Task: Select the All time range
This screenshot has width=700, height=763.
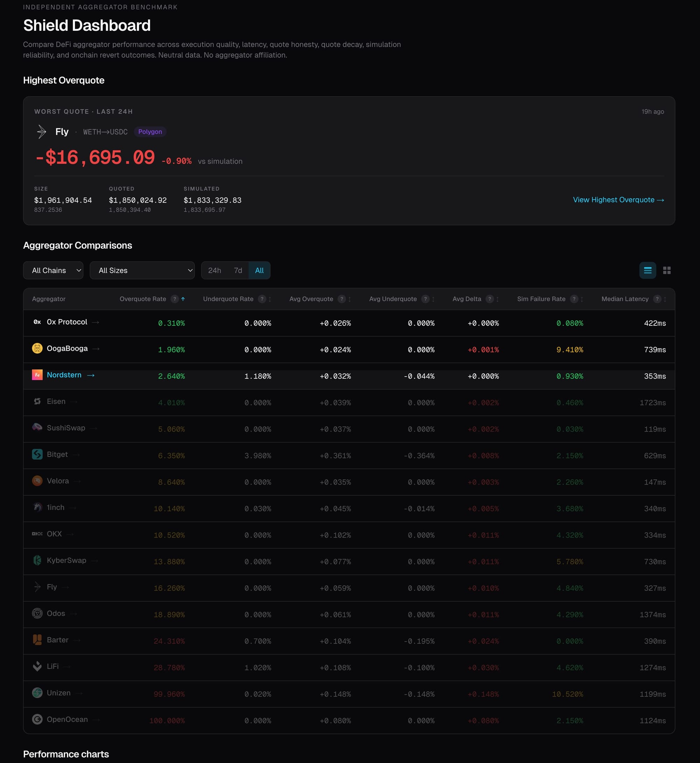Action: pyautogui.click(x=259, y=270)
